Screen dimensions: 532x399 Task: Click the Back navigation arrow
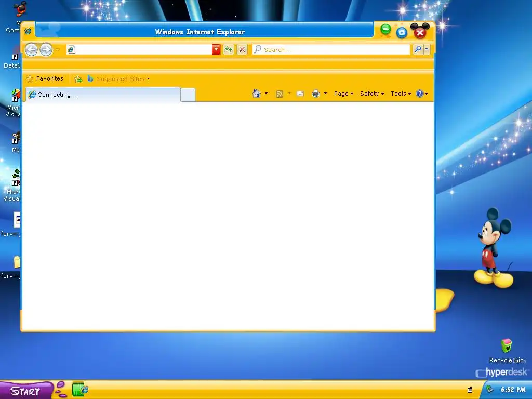[31, 50]
